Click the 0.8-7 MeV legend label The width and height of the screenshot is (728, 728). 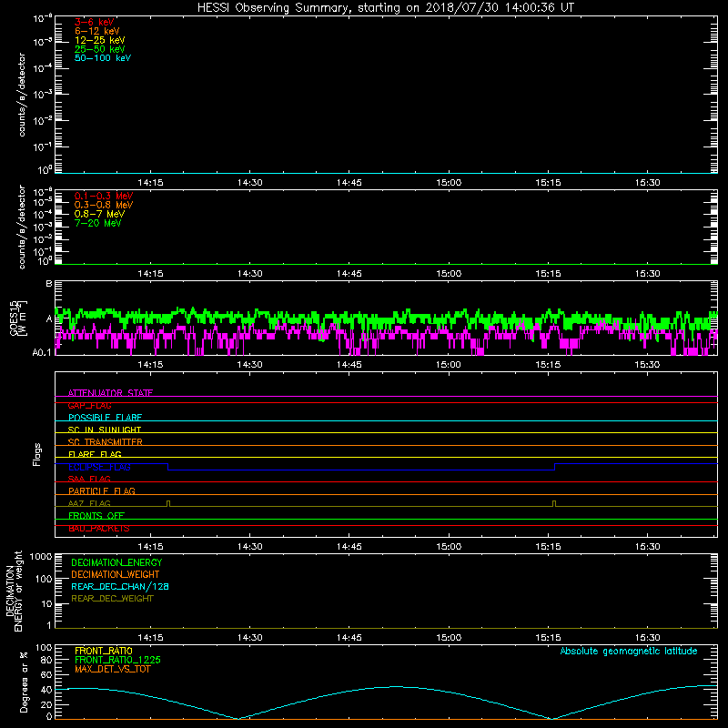(x=99, y=214)
